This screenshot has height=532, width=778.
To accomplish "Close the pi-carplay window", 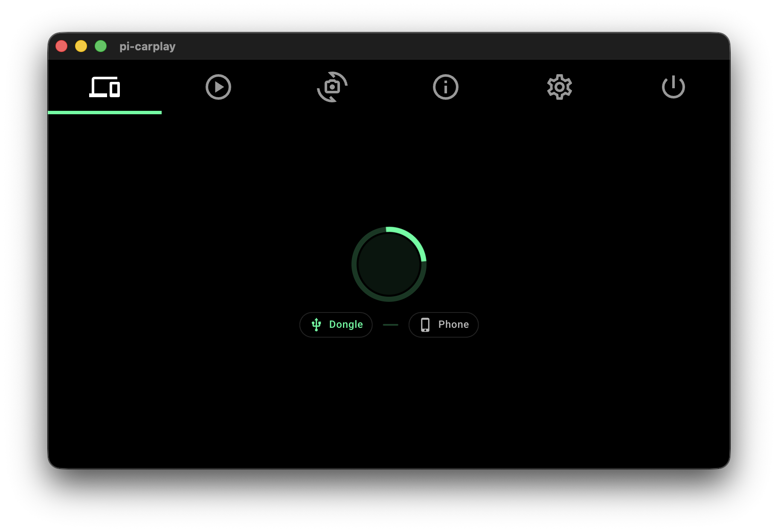I will [x=61, y=46].
